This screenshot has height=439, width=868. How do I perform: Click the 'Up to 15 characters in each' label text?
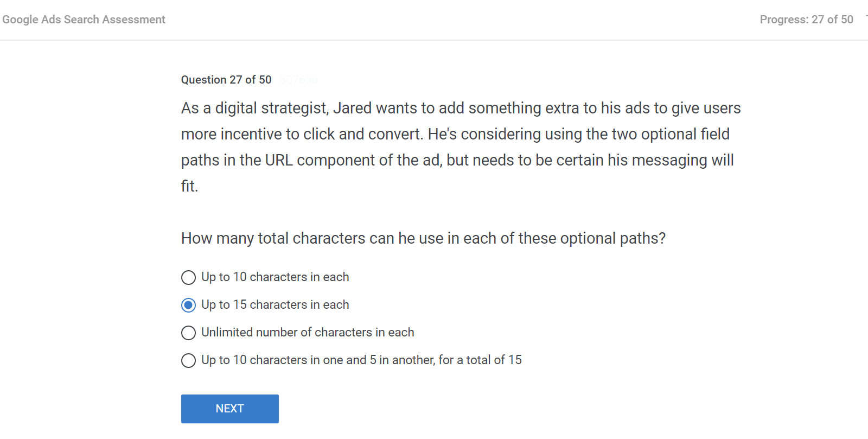(x=275, y=305)
